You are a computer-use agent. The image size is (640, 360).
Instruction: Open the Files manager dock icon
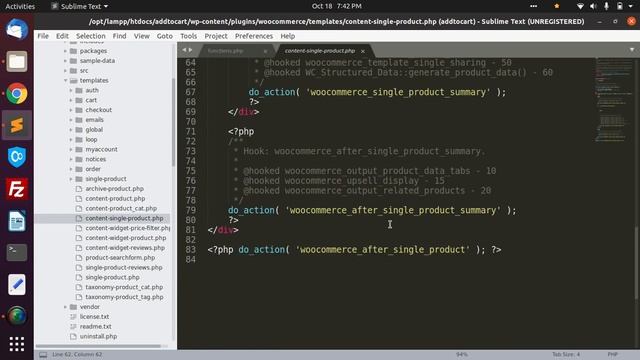(x=17, y=61)
